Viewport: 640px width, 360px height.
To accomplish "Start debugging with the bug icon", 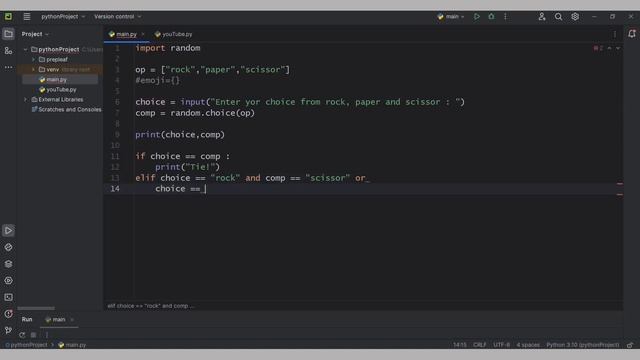I will pyautogui.click(x=491, y=17).
